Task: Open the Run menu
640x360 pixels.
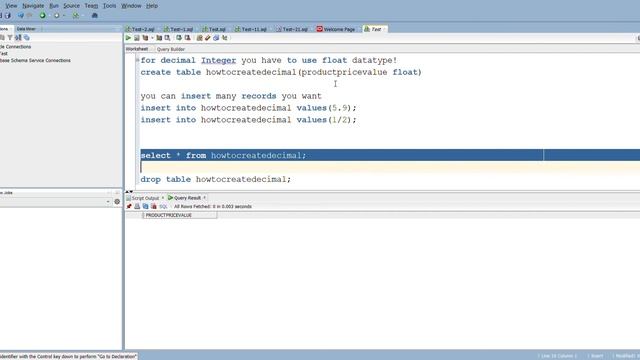Action: (x=54, y=6)
